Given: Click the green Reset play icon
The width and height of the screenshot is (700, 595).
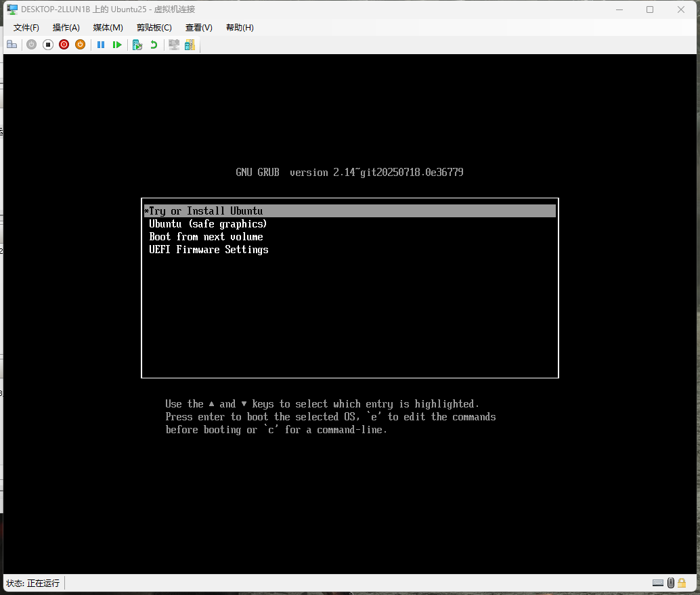Looking at the screenshot, I should pos(117,45).
